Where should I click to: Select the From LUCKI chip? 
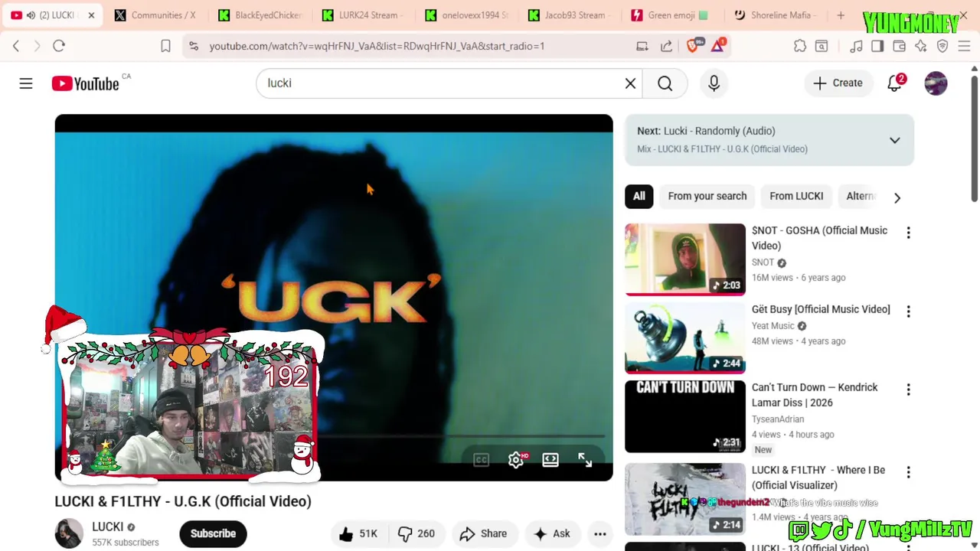pyautogui.click(x=796, y=196)
